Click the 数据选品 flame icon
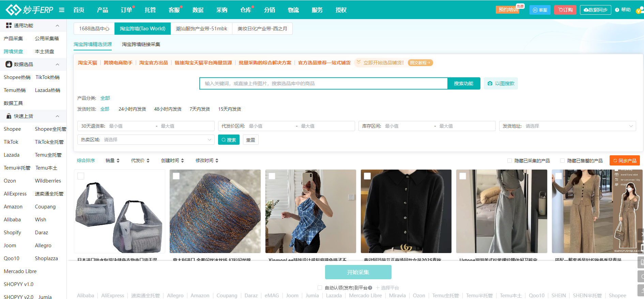 [9, 64]
